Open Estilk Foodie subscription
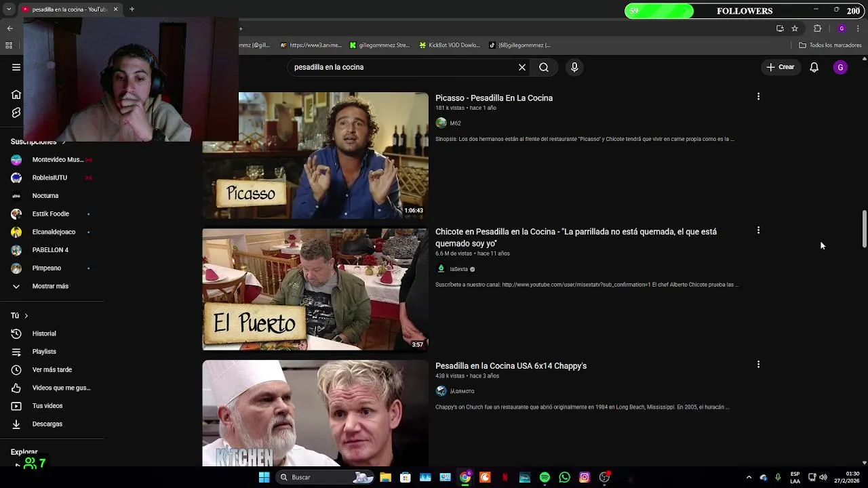Screen dimensions: 868x488 (52, 213)
